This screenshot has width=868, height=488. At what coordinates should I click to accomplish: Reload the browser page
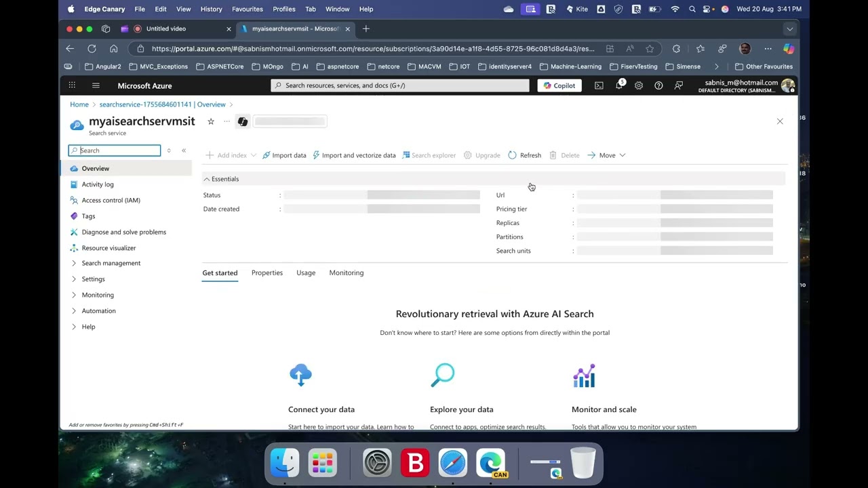coord(92,49)
